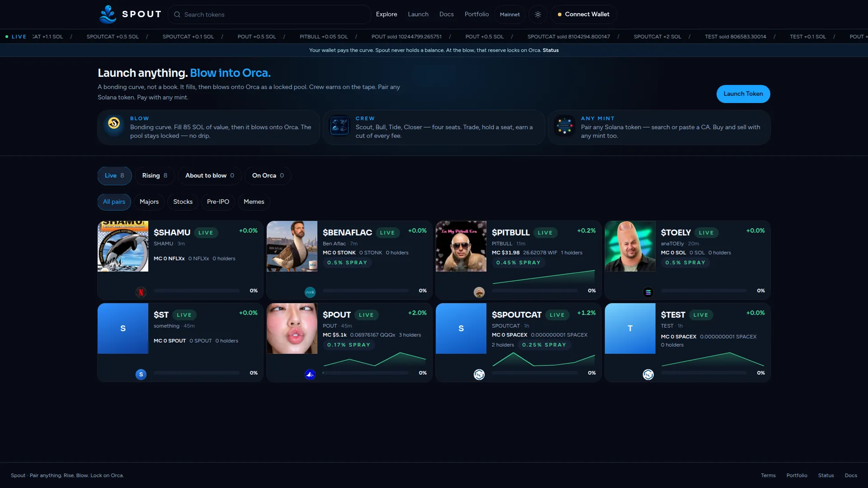This screenshot has width=868, height=488.
Task: Click the Netflix pair icon on $SHAMU card
Action: pyautogui.click(x=141, y=292)
